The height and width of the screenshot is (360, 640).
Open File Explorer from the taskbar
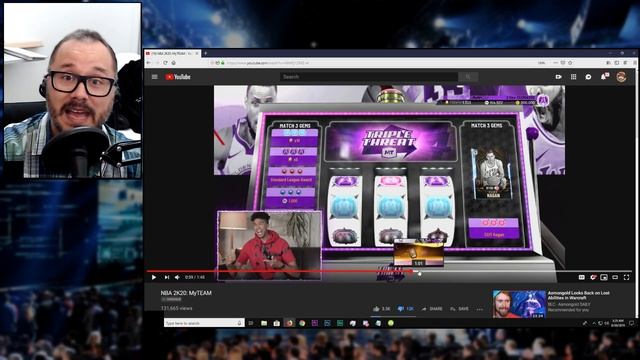tap(264, 323)
